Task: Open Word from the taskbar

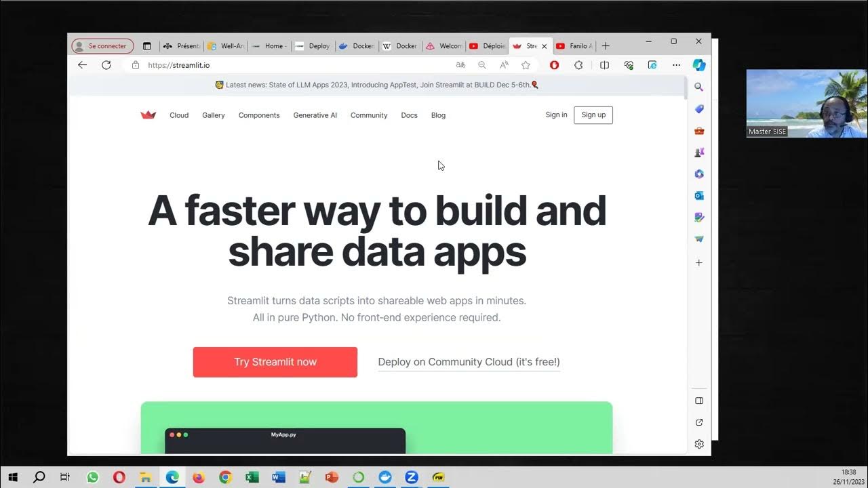Action: click(x=278, y=477)
